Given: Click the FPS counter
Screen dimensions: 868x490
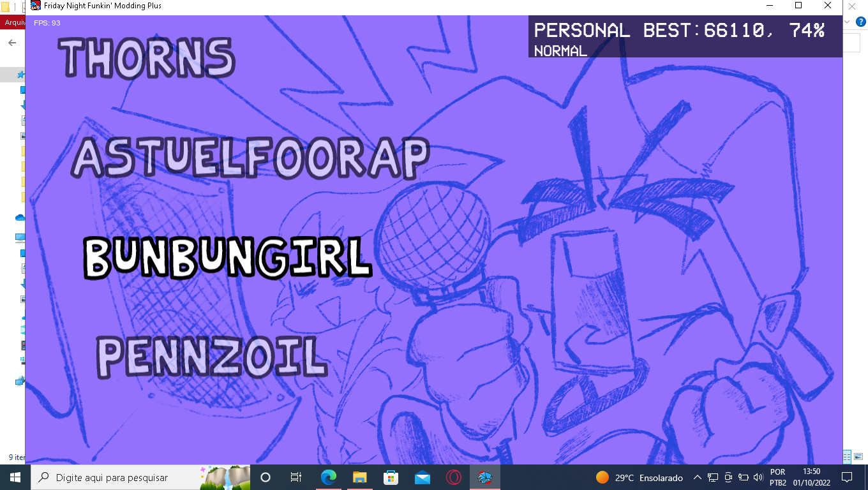Looking at the screenshot, I should 47,23.
